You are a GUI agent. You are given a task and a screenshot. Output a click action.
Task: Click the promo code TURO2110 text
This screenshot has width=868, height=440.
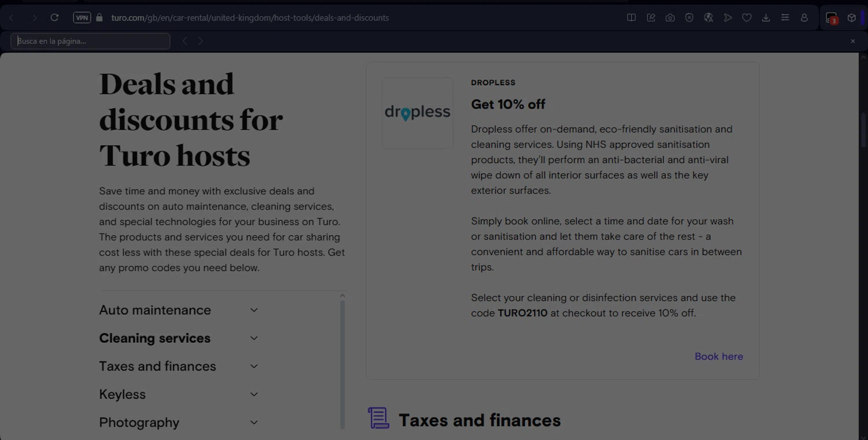(523, 313)
